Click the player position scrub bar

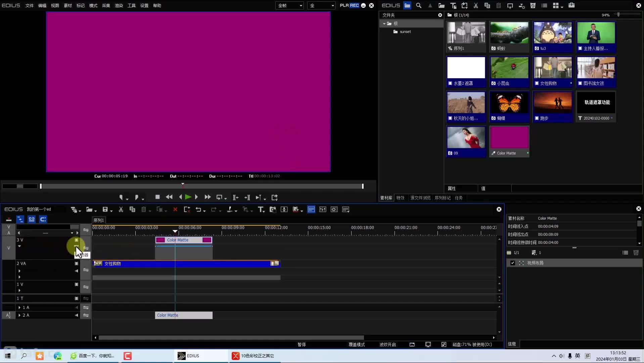coord(201,186)
